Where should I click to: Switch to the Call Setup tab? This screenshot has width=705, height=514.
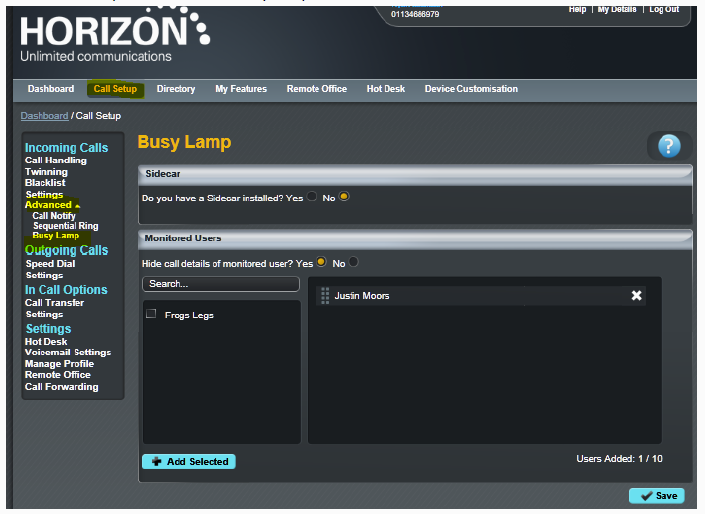pyautogui.click(x=115, y=89)
